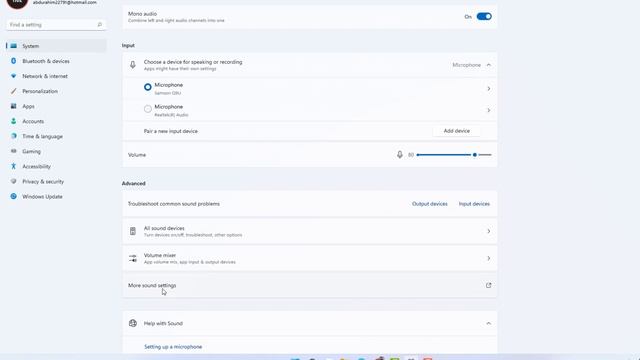Image resolution: width=640 pixels, height=360 pixels.
Task: Focus the Find a setting search box
Action: 56,25
